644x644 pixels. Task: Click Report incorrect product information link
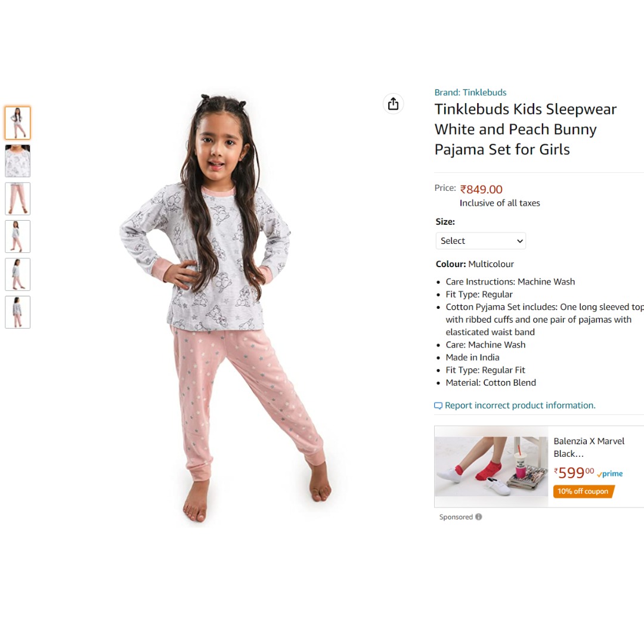coord(520,405)
